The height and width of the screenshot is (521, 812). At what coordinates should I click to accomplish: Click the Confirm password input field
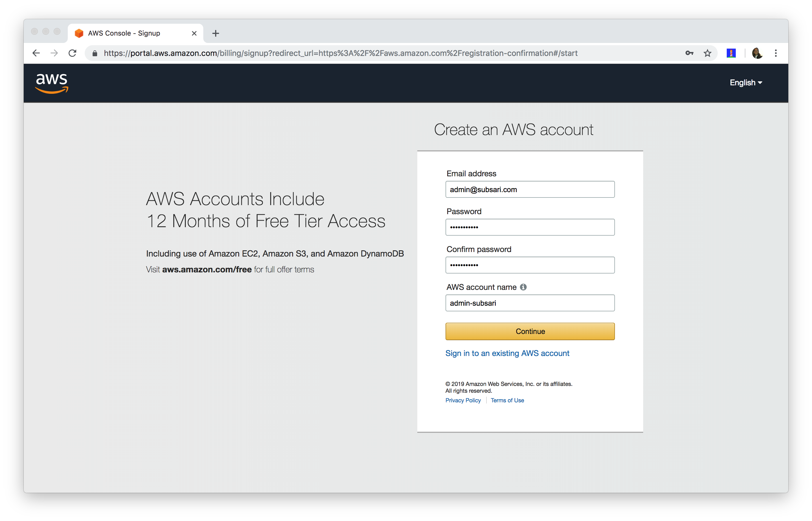[530, 265]
